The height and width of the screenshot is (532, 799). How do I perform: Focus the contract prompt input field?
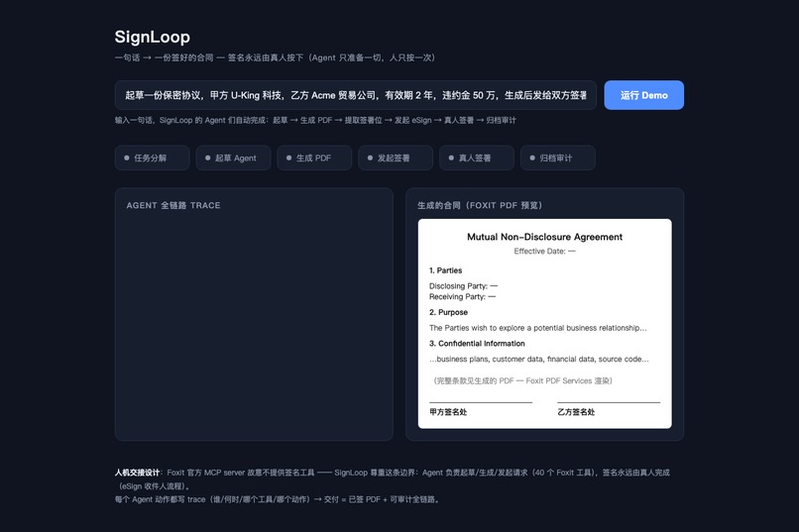point(356,95)
